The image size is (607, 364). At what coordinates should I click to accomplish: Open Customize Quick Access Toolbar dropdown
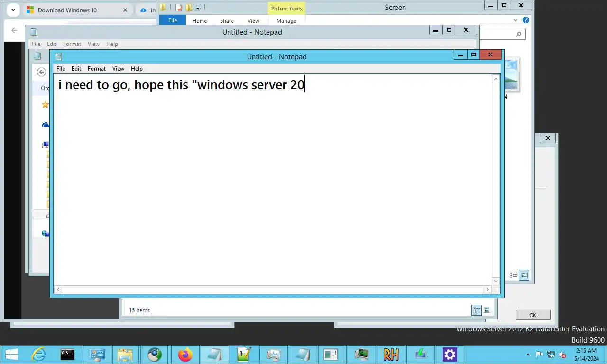tap(198, 8)
